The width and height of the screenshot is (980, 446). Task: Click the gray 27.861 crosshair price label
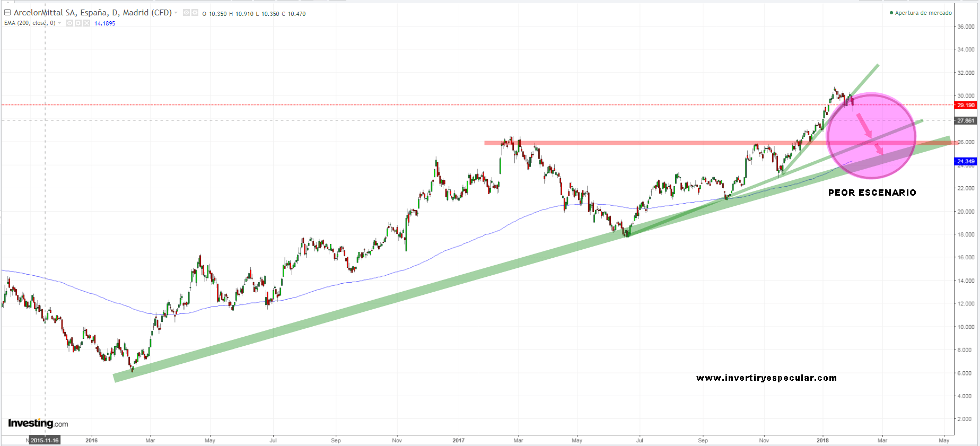(966, 120)
